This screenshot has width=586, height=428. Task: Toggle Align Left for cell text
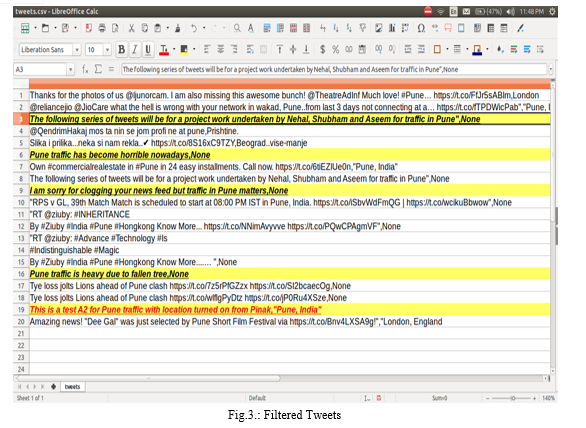(207, 49)
